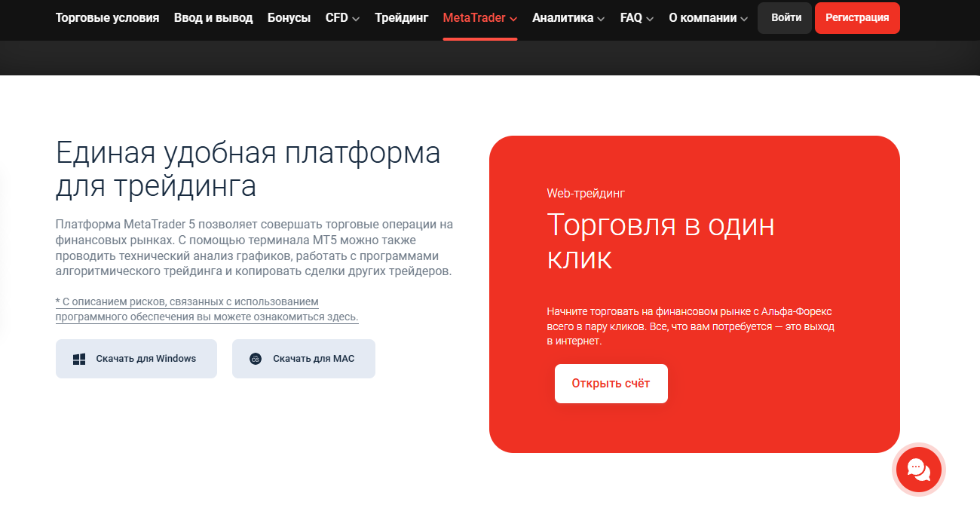Expand the Аналитика dropdown chevron
980x505 pixels.
click(x=601, y=19)
